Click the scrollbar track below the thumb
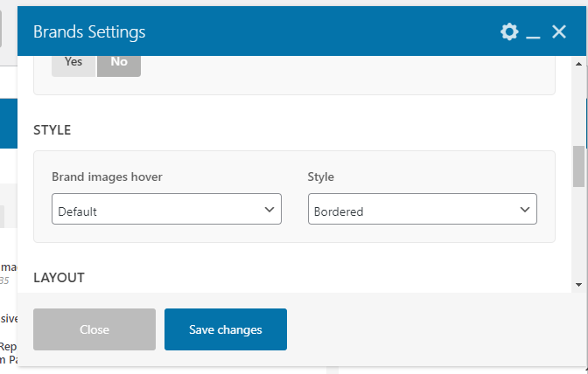 (578, 236)
